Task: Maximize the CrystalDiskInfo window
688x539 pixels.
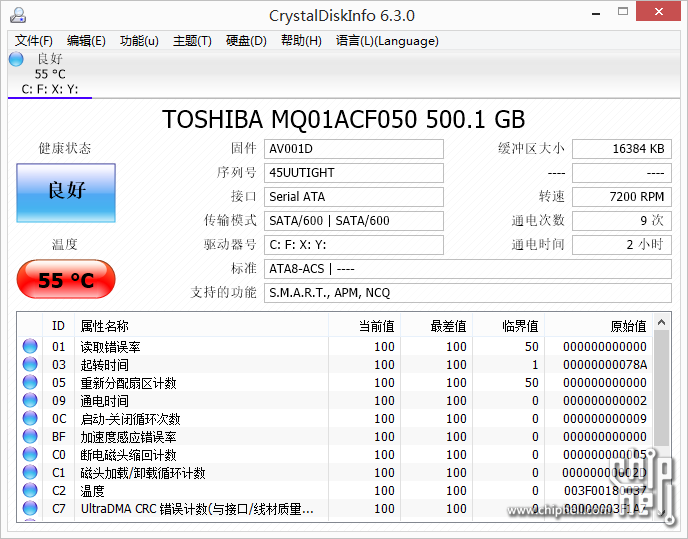Action: 623,12
